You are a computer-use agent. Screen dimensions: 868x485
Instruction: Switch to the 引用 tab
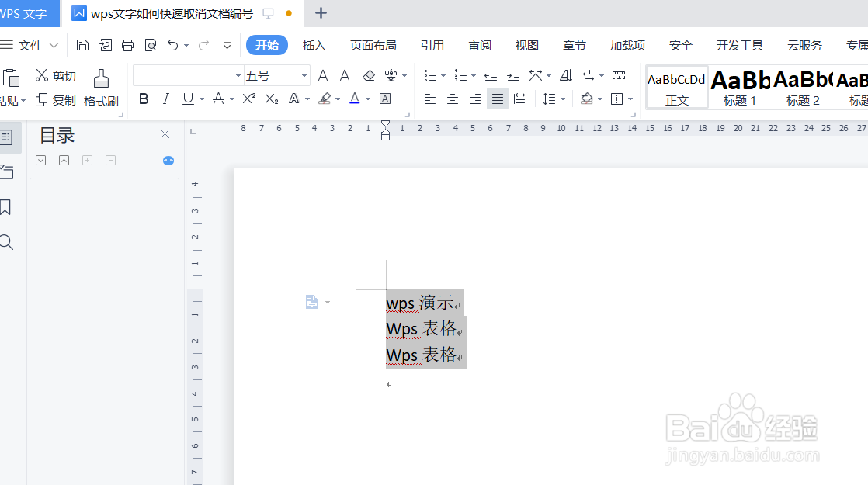click(432, 45)
